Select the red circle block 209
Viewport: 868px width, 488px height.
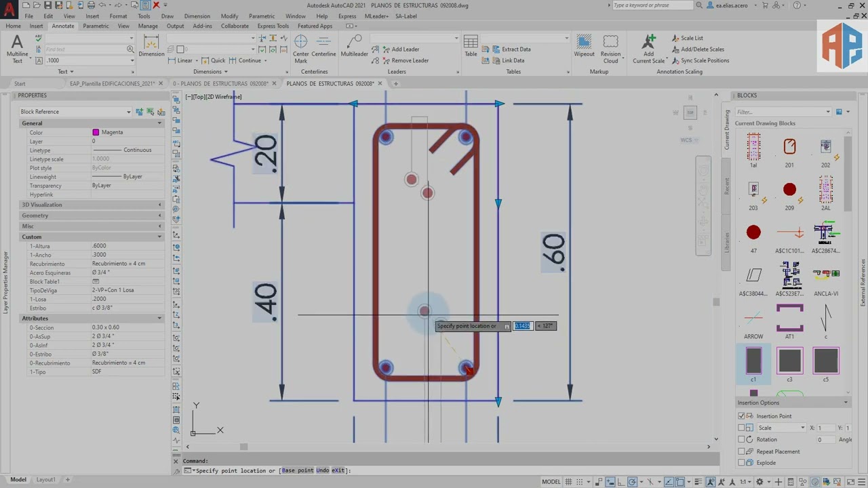click(789, 194)
